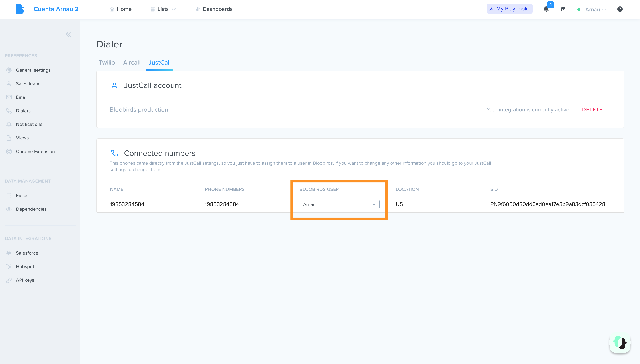640x364 pixels.
Task: Click the SID column header
Action: pos(494,189)
